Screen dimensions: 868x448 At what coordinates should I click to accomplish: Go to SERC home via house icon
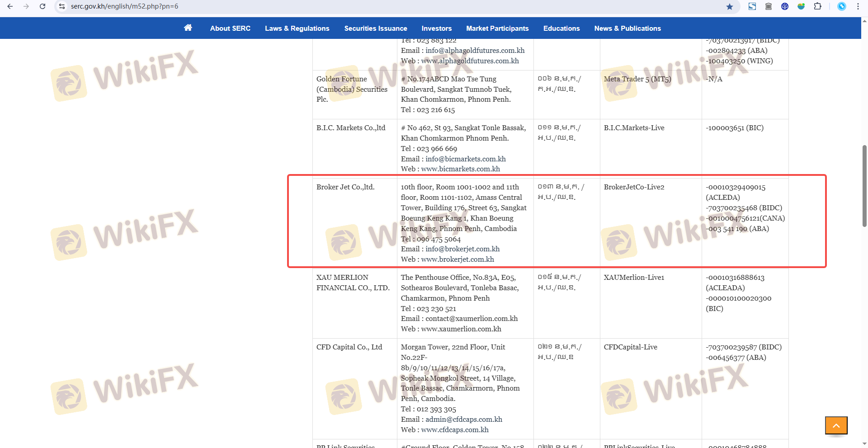(188, 28)
